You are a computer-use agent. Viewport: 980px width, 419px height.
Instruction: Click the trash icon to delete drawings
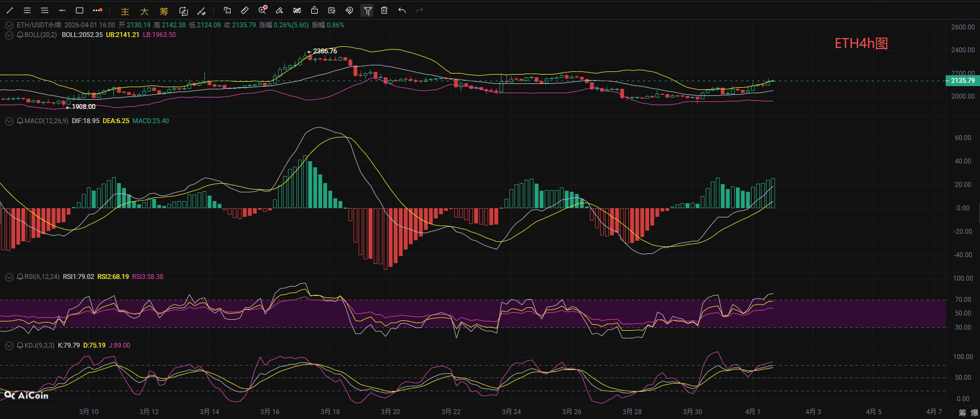click(x=384, y=10)
